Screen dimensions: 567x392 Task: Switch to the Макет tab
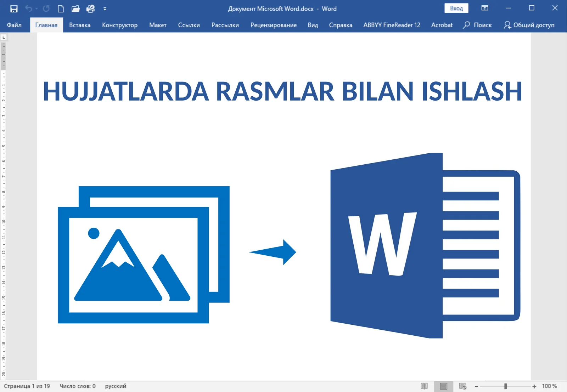pyautogui.click(x=158, y=25)
